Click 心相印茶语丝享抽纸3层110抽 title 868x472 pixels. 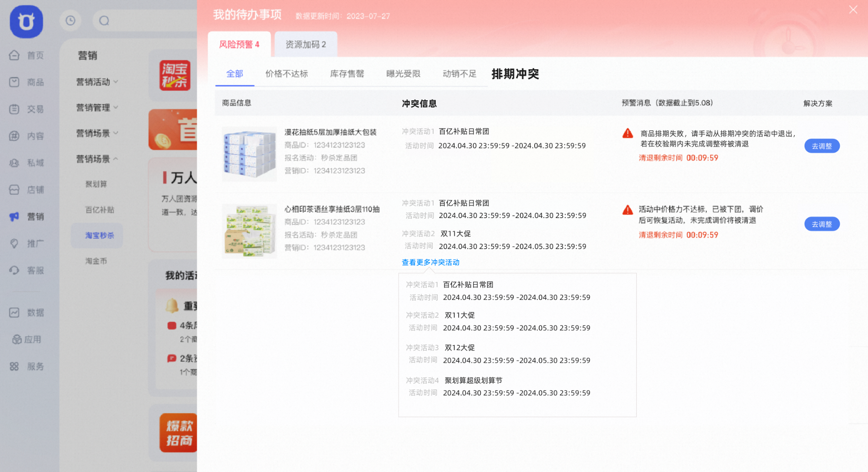click(x=332, y=209)
